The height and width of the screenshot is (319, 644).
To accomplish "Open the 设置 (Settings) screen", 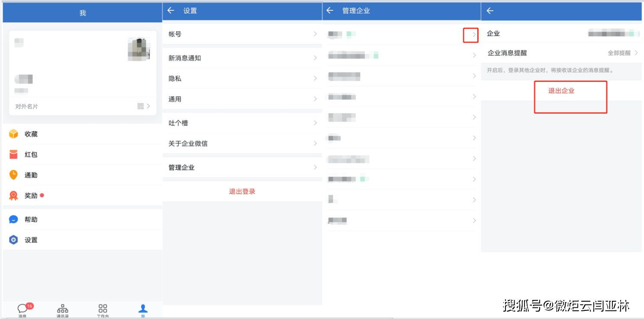I will pyautogui.click(x=30, y=240).
